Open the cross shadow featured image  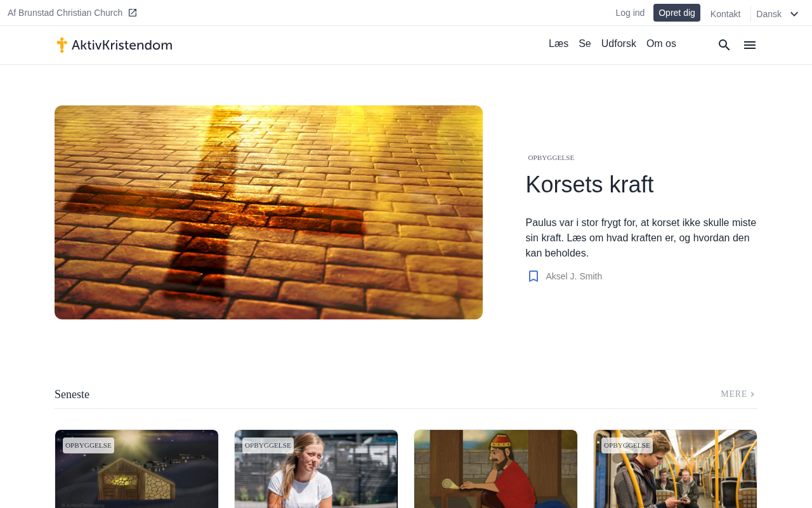tap(268, 212)
